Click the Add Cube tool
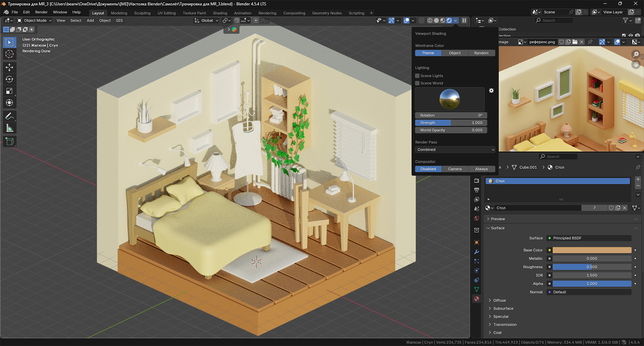This screenshot has height=346, width=644. pos(9,141)
